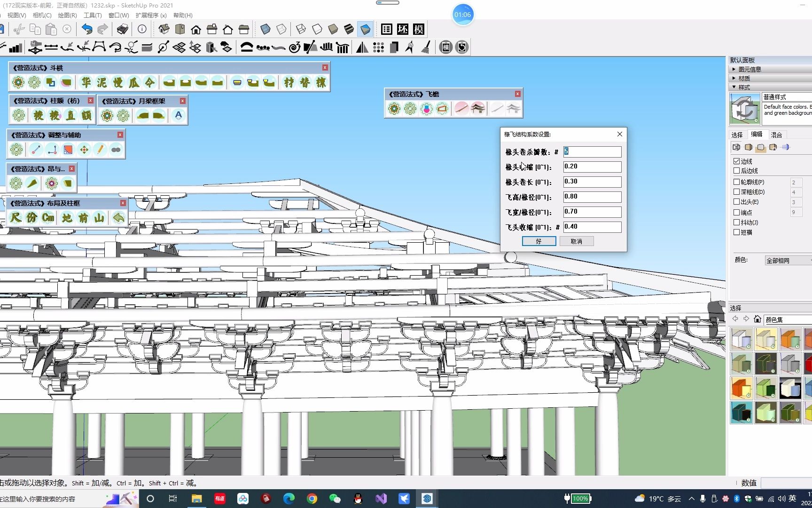Open the 相机(C) menu
Image resolution: width=812 pixels, height=508 pixels.
[42, 15]
